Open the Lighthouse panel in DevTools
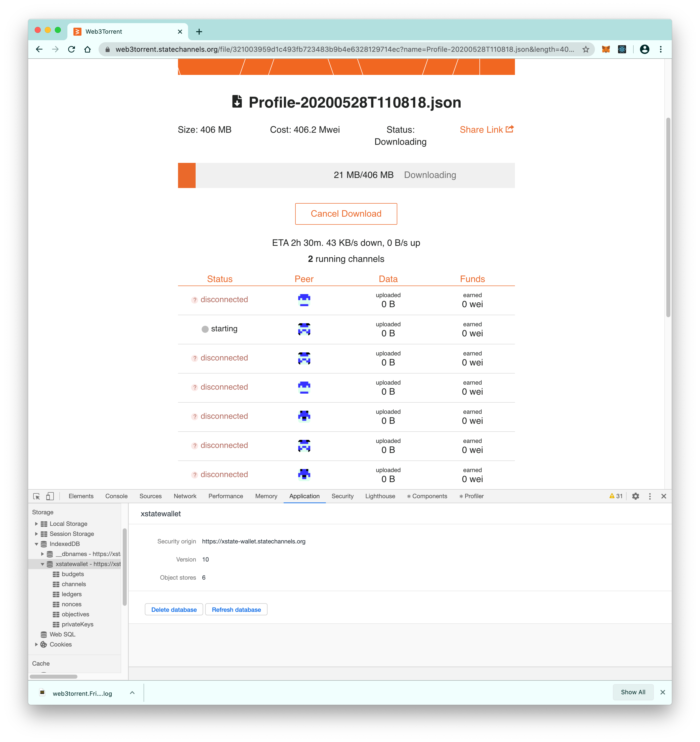This screenshot has width=700, height=742. [380, 496]
